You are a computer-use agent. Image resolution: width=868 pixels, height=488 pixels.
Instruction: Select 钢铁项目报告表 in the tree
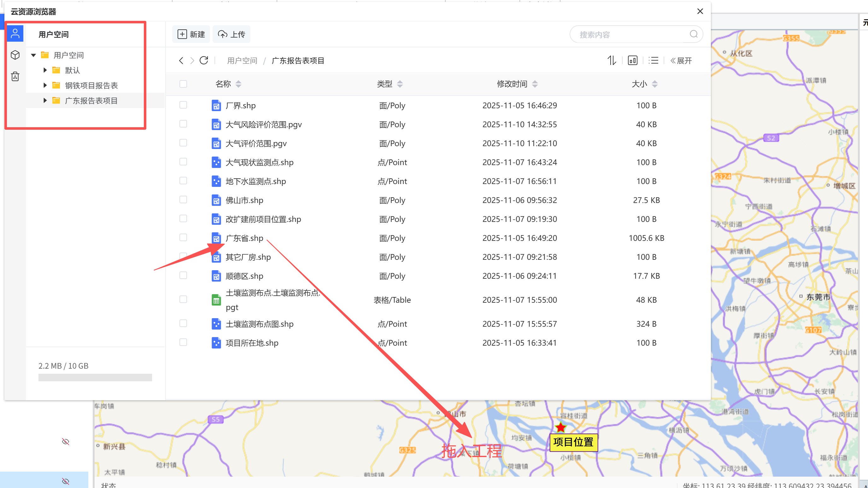pyautogui.click(x=91, y=85)
